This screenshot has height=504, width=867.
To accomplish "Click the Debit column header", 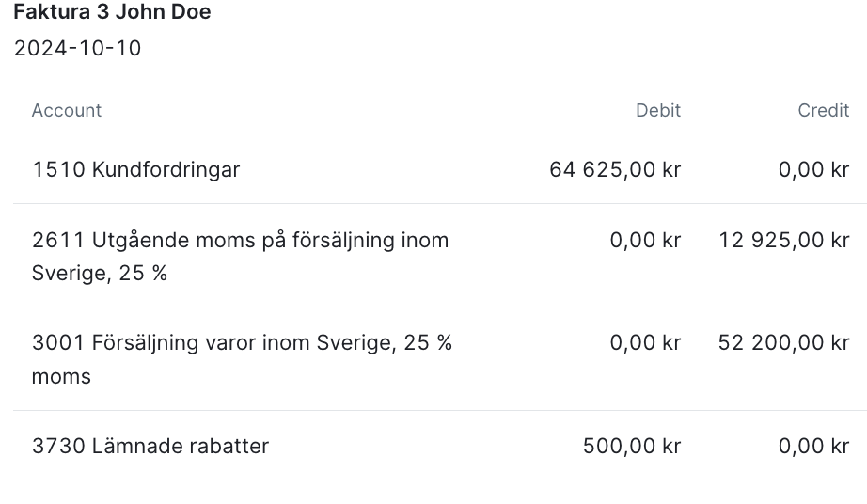I will click(657, 110).
